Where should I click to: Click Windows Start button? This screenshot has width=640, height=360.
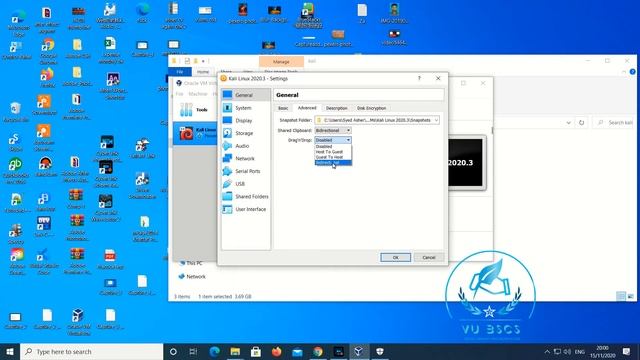point(10,351)
